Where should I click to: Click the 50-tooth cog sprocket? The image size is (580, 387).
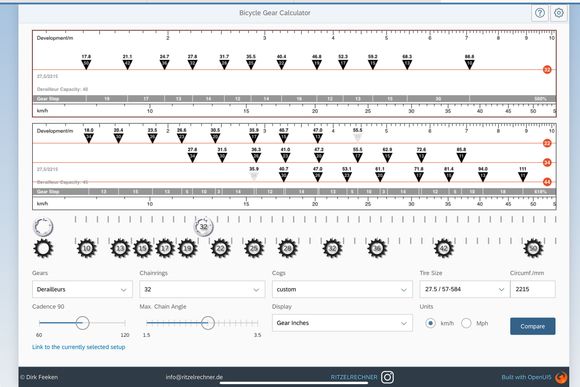pyautogui.click(x=533, y=248)
